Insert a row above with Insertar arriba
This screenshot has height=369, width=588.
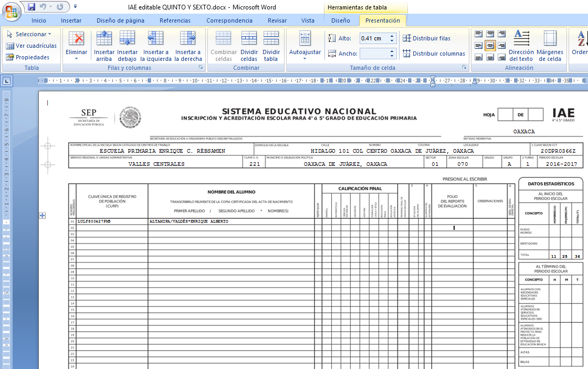coord(104,45)
